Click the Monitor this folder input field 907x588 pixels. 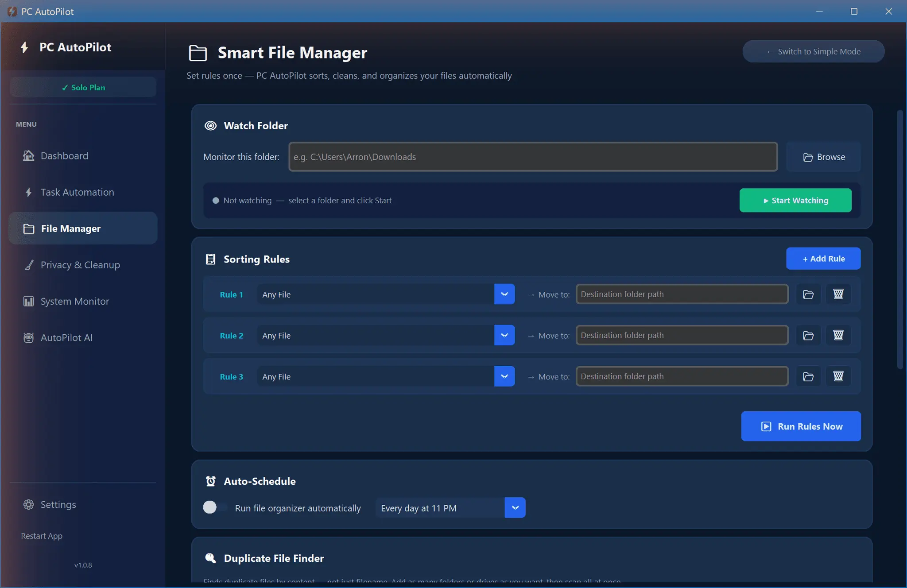[x=533, y=157]
